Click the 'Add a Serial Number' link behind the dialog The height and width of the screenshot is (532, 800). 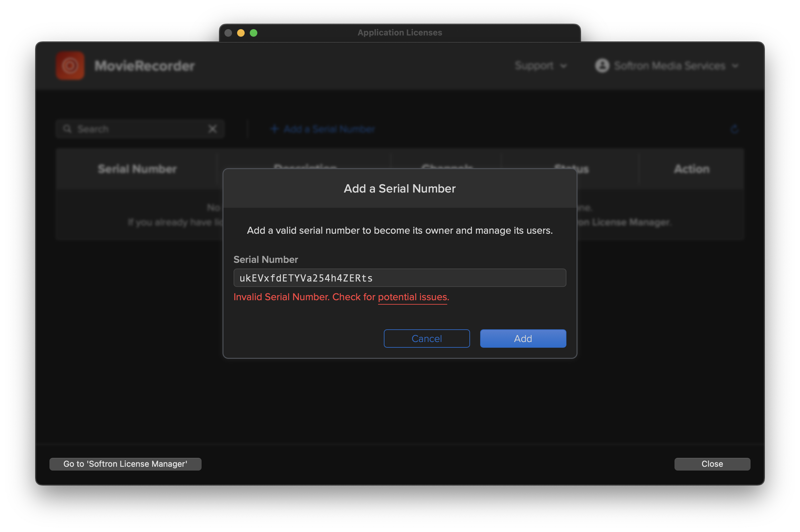click(323, 129)
